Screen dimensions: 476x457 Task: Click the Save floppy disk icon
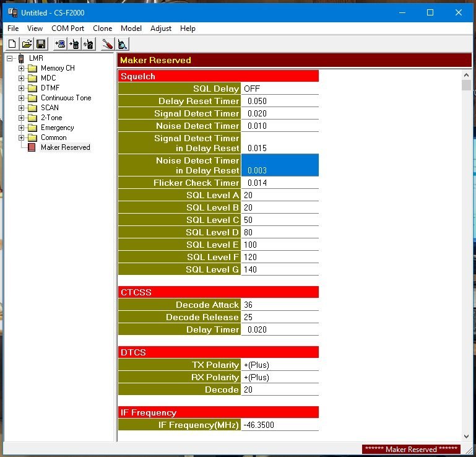[41, 44]
